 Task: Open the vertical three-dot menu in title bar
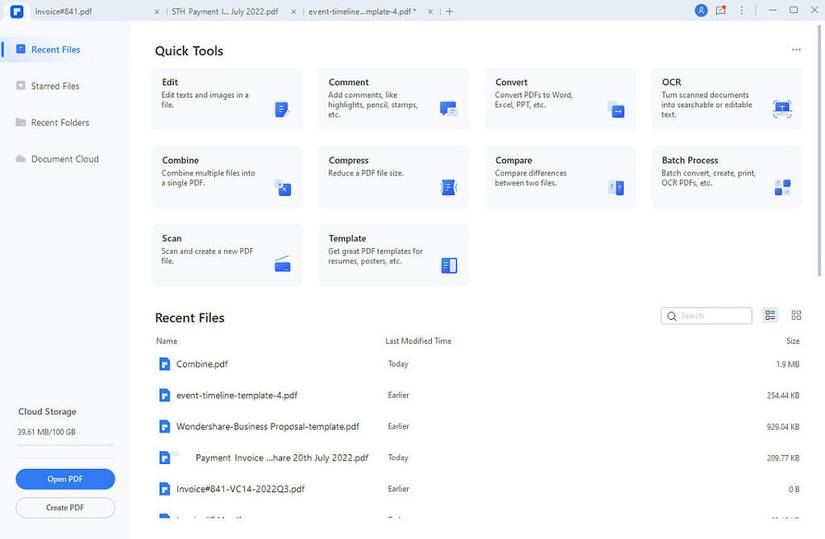[741, 11]
